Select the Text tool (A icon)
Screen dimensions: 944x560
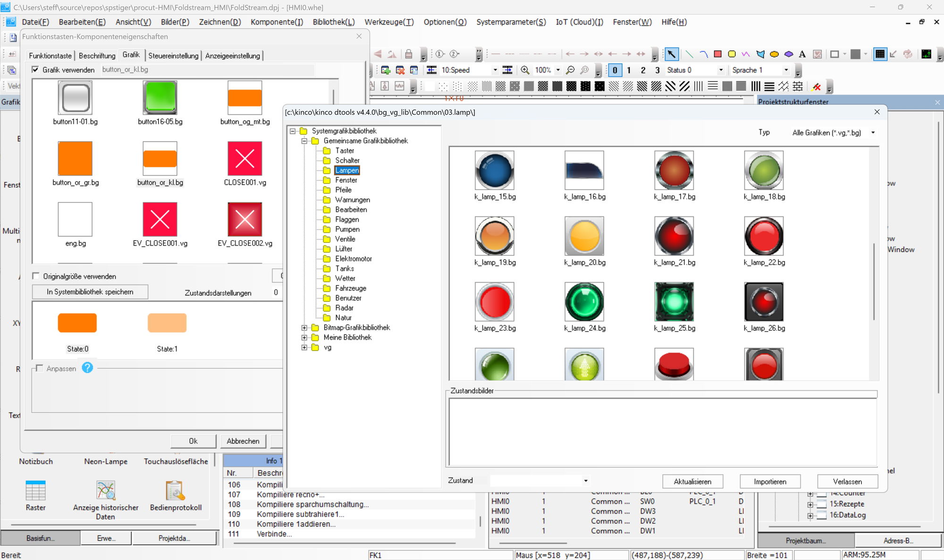tap(802, 54)
